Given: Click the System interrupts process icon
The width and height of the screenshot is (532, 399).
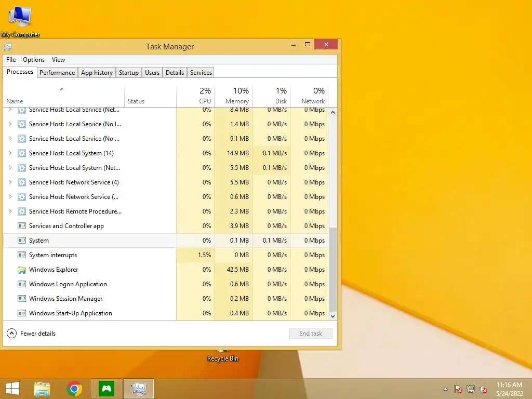Looking at the screenshot, I should 22,255.
